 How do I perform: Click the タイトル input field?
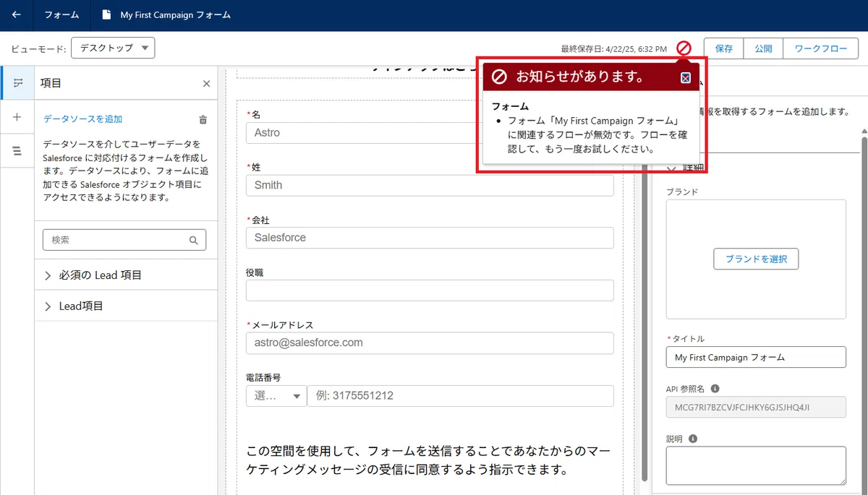tap(756, 357)
